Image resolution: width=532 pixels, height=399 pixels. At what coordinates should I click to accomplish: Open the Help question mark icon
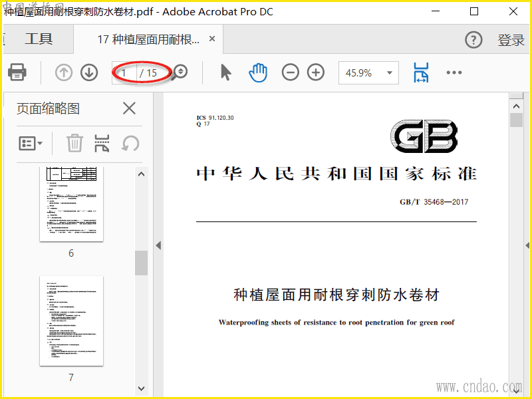pos(473,40)
